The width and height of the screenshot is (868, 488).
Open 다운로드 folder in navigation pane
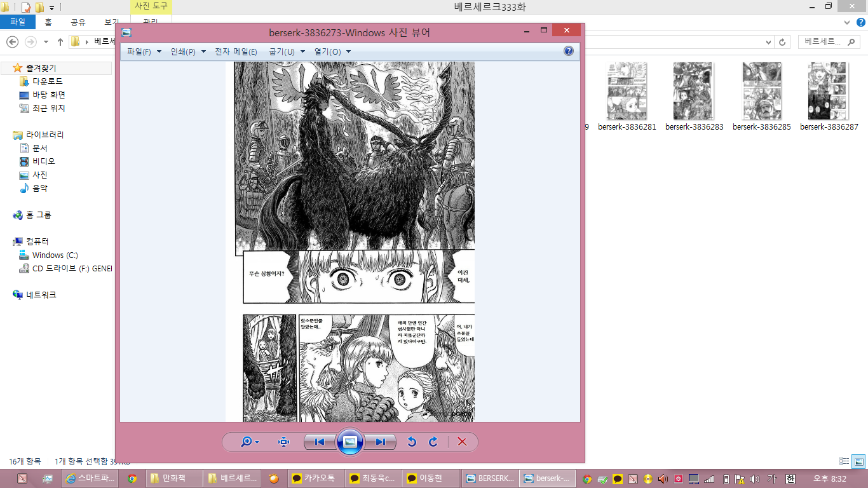pyautogui.click(x=47, y=81)
